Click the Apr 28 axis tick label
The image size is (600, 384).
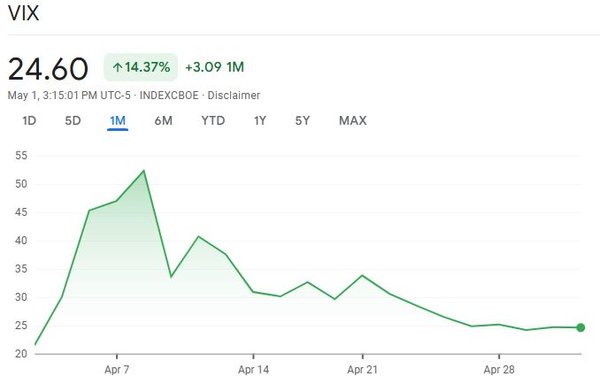pos(499,370)
